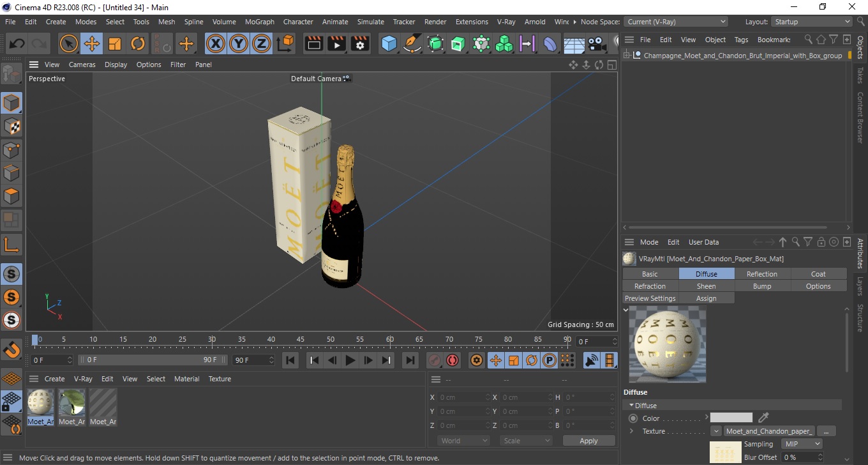This screenshot has width=868, height=465.
Task: Open the MoGraph Cloner icon
Action: pyautogui.click(x=504, y=44)
